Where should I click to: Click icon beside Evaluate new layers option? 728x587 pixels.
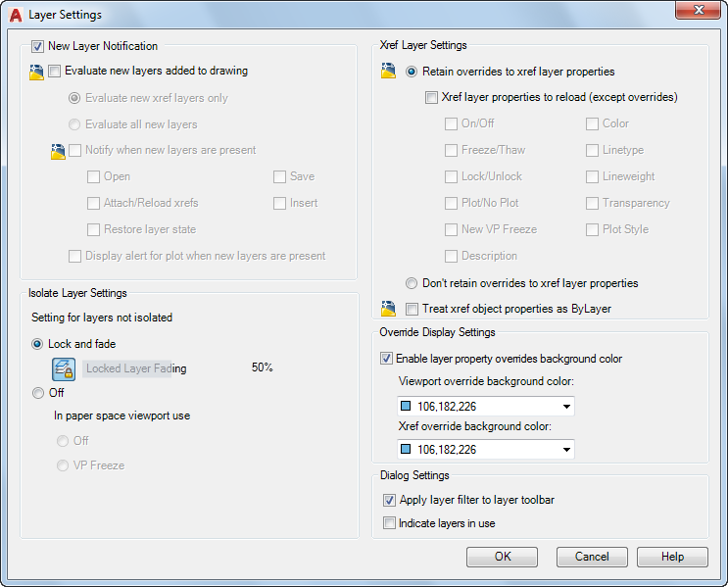point(36,72)
